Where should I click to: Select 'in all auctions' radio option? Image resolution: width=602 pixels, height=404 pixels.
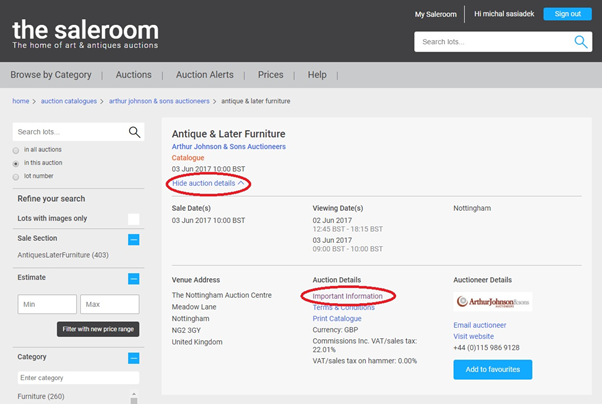(16, 150)
